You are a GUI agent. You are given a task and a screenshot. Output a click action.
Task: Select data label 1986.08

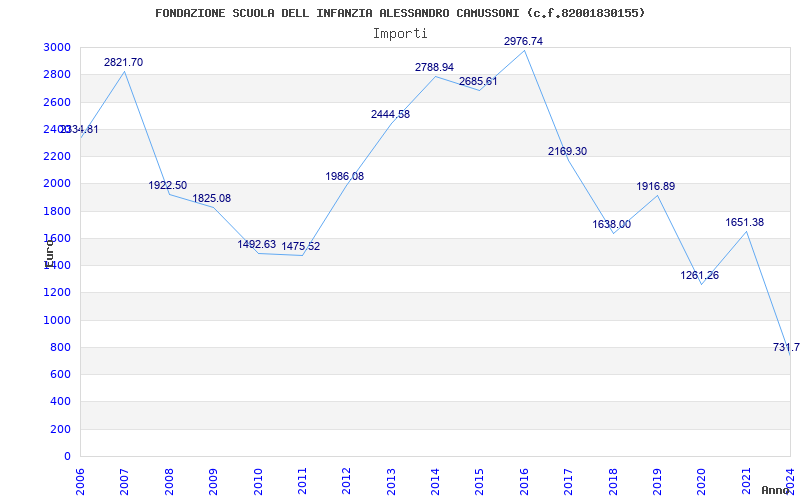pos(345,177)
